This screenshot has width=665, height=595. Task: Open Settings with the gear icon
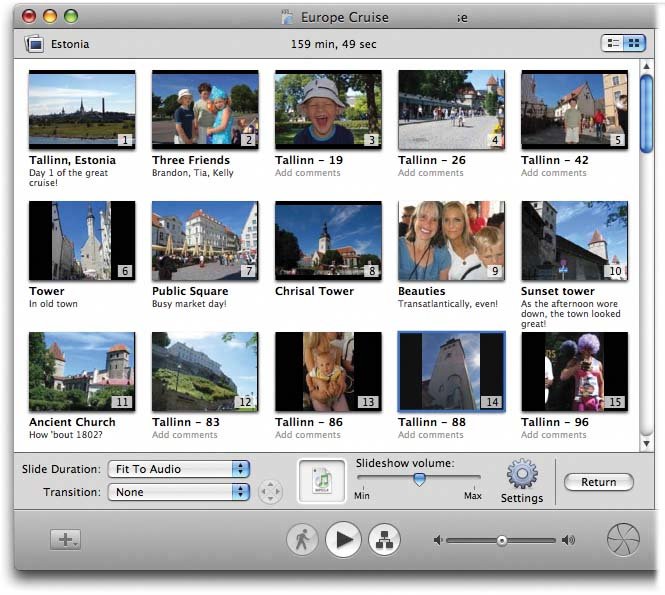522,474
